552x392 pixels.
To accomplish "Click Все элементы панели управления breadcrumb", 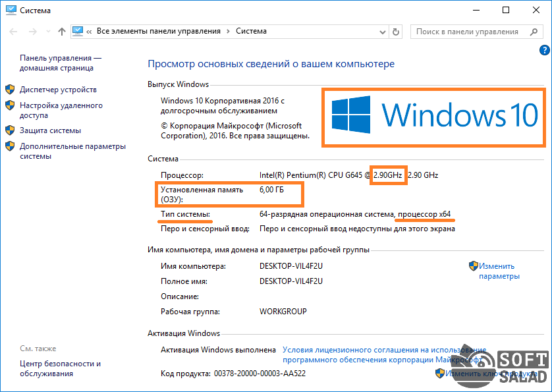I will [158, 31].
